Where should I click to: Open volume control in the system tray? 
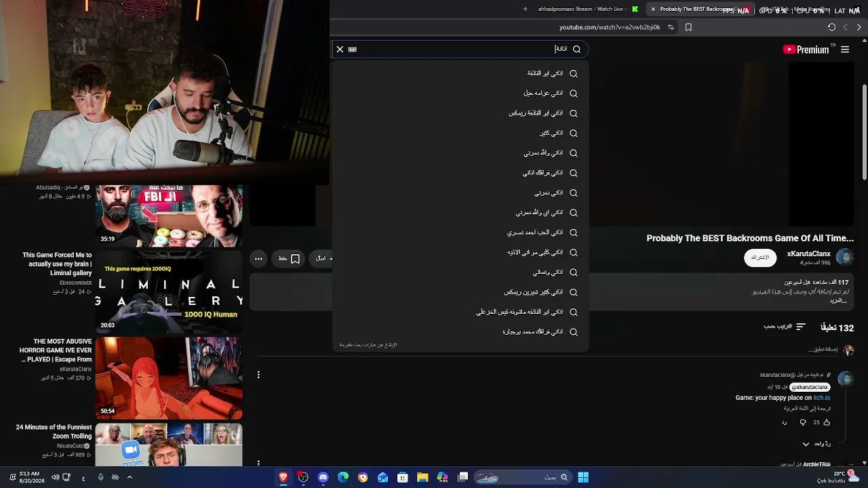(55, 477)
